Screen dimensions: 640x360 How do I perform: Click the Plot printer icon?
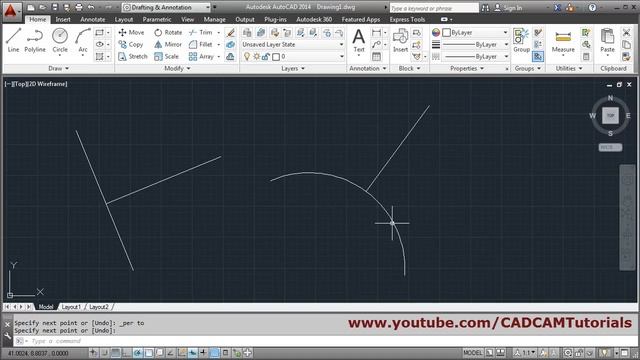click(79, 7)
